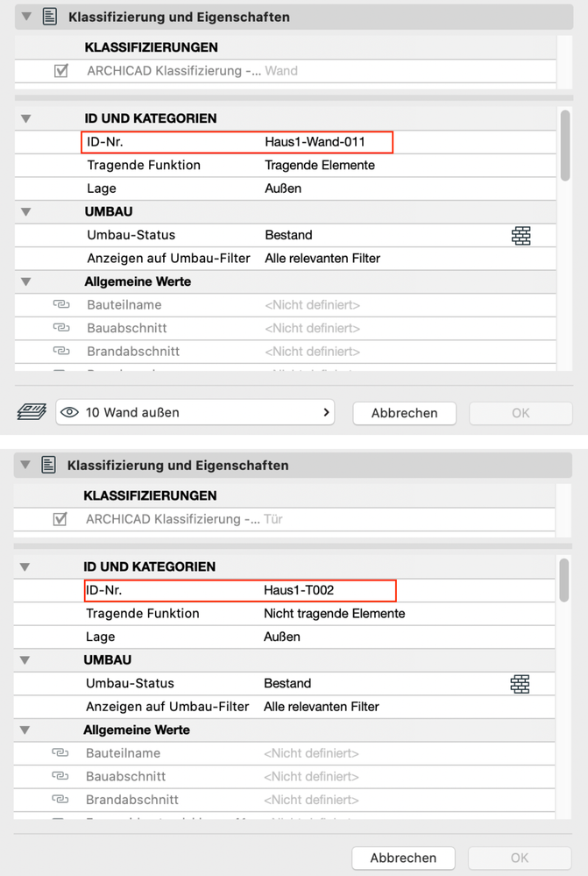Click the brick icon beside Umbau-Status in the Tür panel
Screen dimensions: 588x876
pos(520,683)
